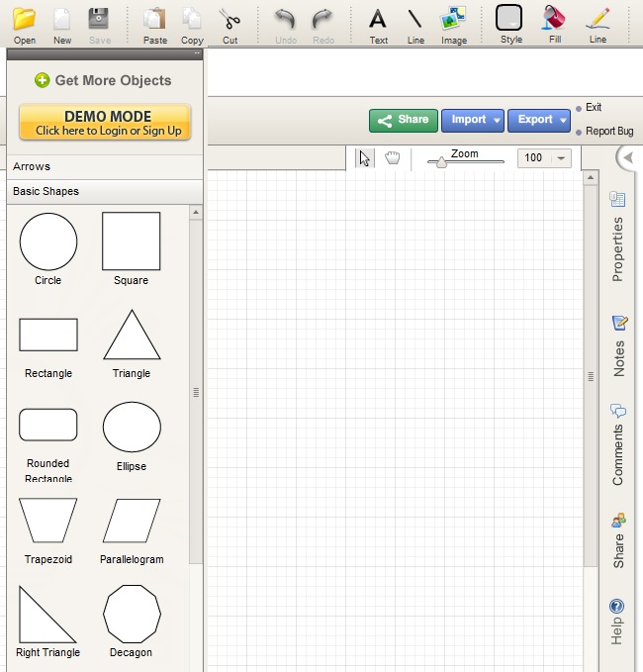Click the Paste clipboard icon
643x672 pixels.
tap(154, 20)
